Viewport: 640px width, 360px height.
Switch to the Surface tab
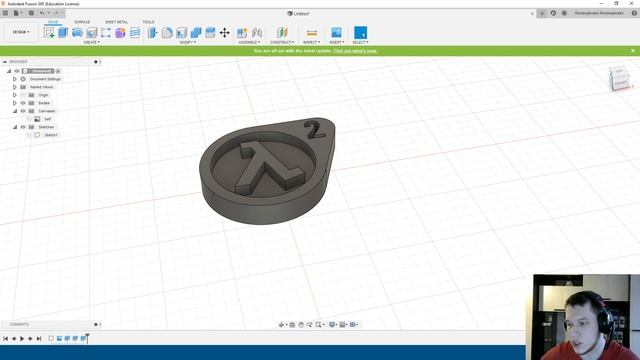(82, 22)
